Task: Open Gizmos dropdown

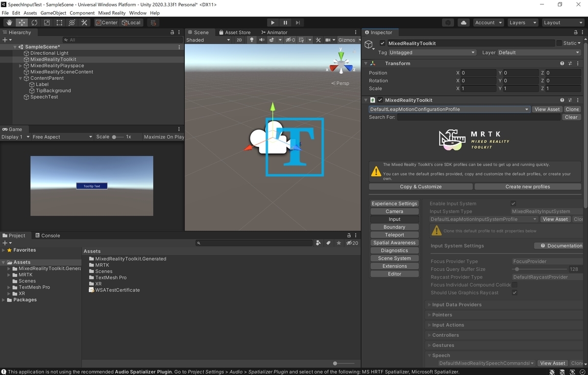Action: pyautogui.click(x=348, y=40)
